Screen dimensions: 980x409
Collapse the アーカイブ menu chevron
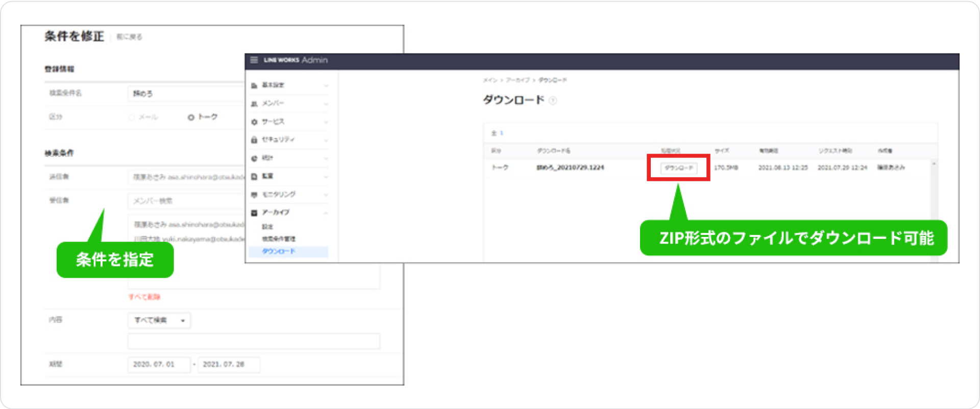326,213
